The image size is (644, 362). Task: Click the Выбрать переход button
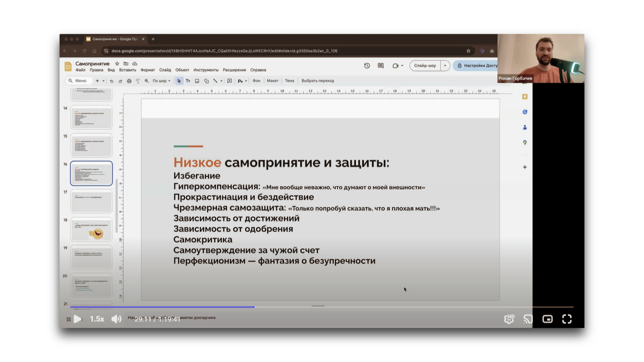pos(318,81)
